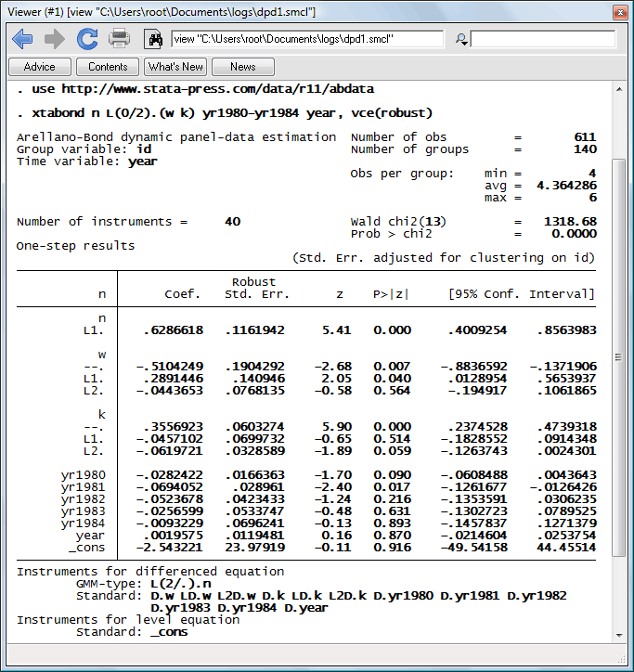Click the avg value 4.364286

566,185
